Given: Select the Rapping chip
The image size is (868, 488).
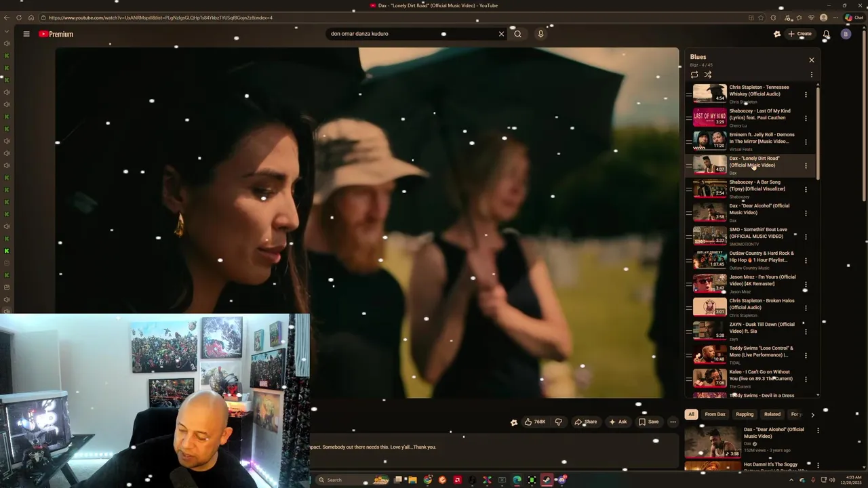Looking at the screenshot, I should 745,414.
